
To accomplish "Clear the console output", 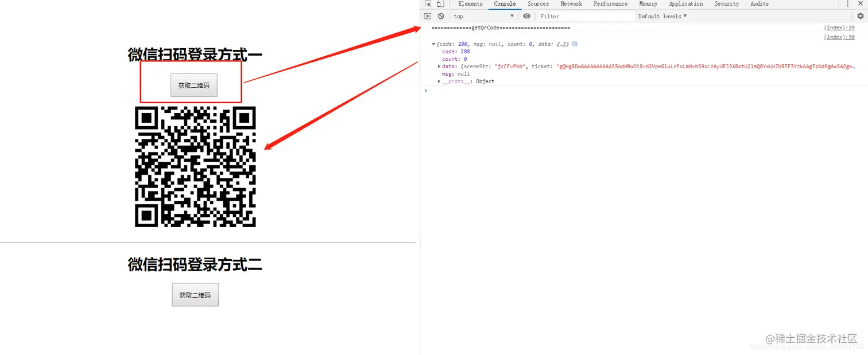I will click(441, 16).
